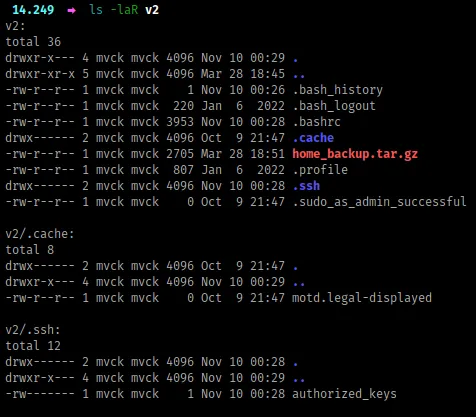Click the "total 36" line
The image size is (476, 417).
[x=33, y=42]
